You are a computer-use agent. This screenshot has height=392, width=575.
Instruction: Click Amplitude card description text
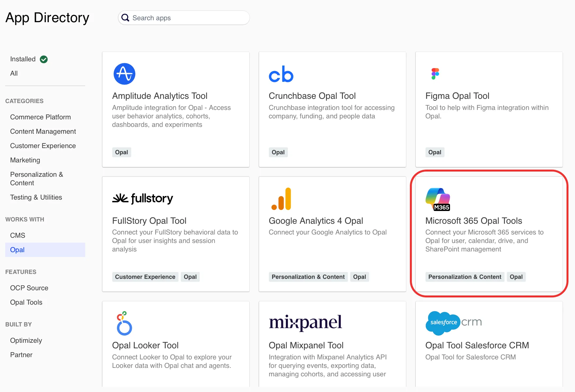(172, 116)
